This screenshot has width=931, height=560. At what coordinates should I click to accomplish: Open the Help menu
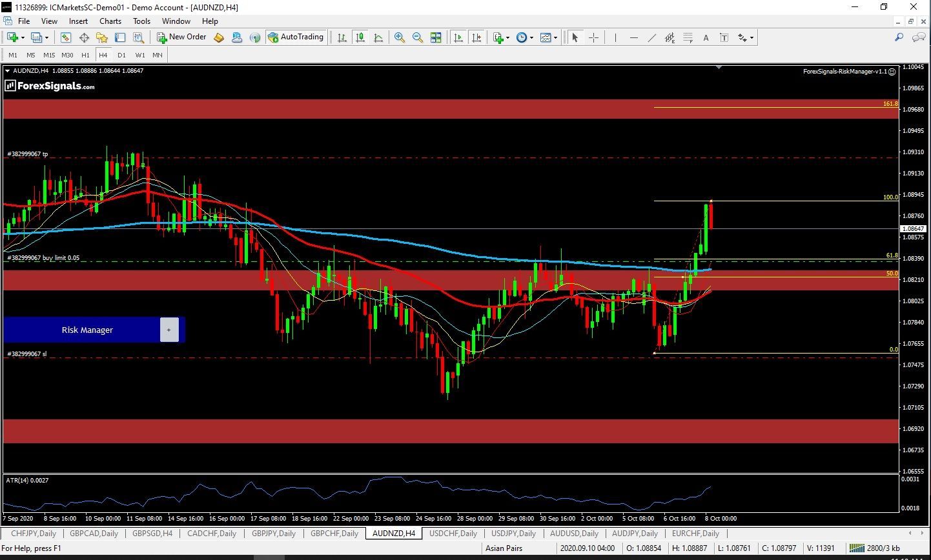coord(210,21)
